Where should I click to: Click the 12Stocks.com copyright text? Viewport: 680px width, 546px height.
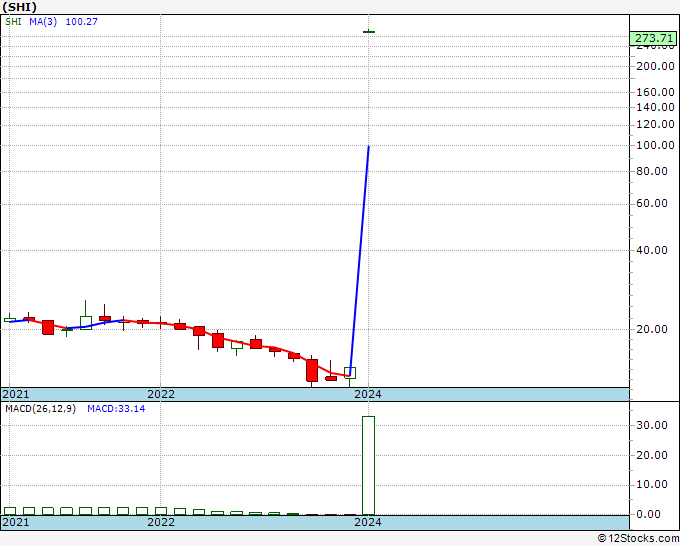tap(638, 539)
